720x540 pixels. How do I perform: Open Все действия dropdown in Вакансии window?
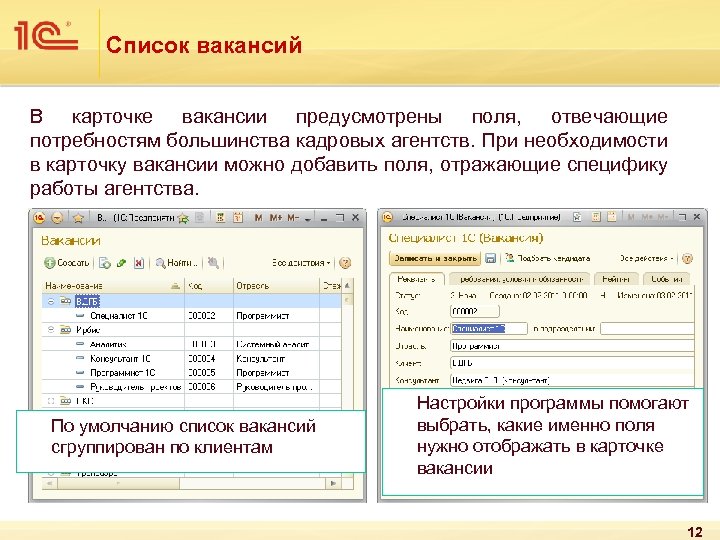(301, 263)
